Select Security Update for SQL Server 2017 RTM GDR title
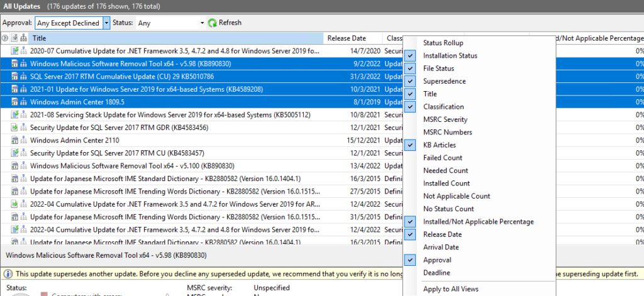644x296 pixels. point(119,128)
